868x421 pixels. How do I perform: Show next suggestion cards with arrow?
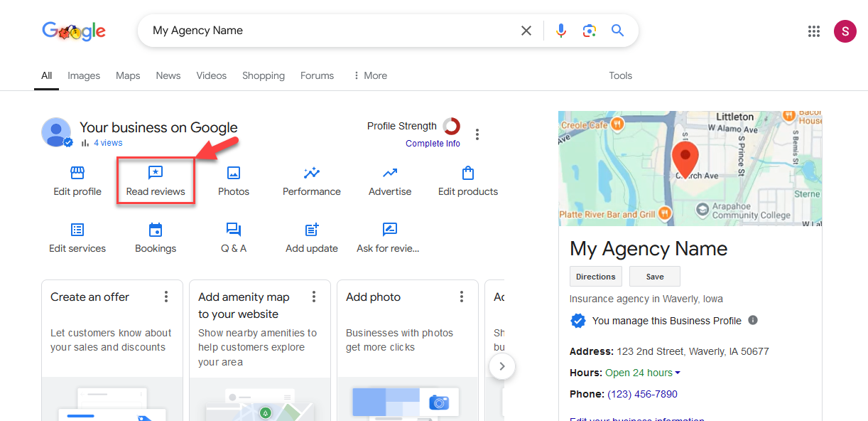coord(502,366)
